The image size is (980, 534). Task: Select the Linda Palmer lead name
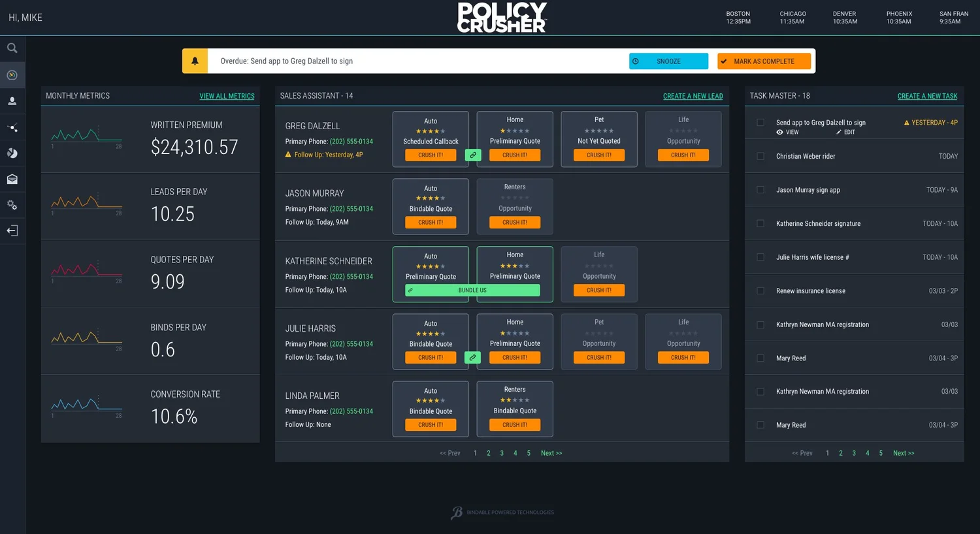(312, 396)
